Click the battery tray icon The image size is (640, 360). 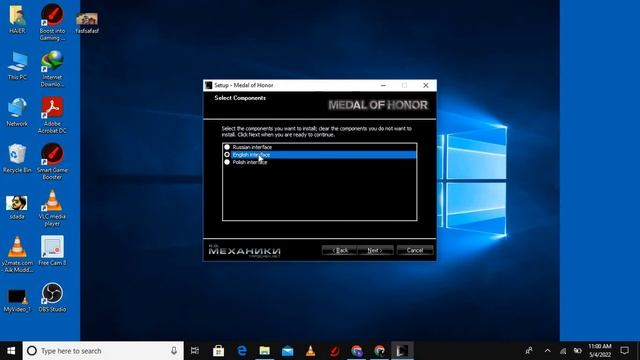coord(578,351)
